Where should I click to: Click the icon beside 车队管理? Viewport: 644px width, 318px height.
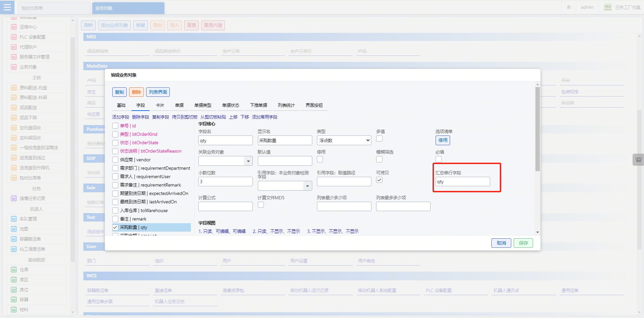(x=14, y=219)
